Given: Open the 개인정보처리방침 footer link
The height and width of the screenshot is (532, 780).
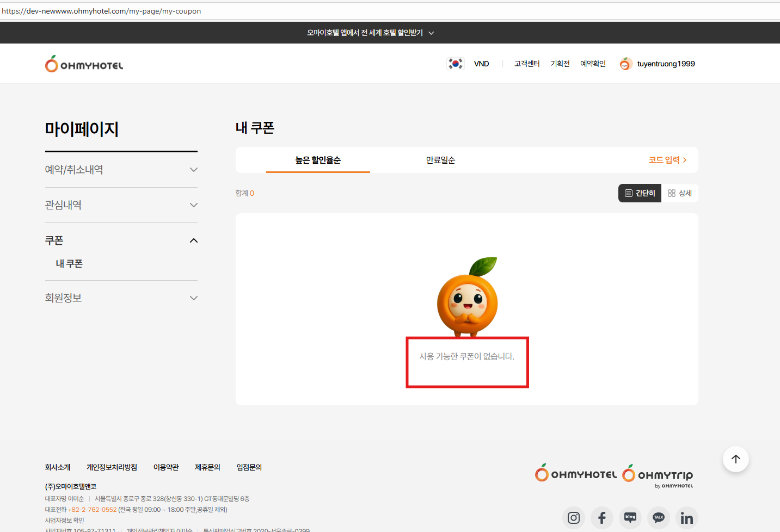Looking at the screenshot, I should pos(112,467).
